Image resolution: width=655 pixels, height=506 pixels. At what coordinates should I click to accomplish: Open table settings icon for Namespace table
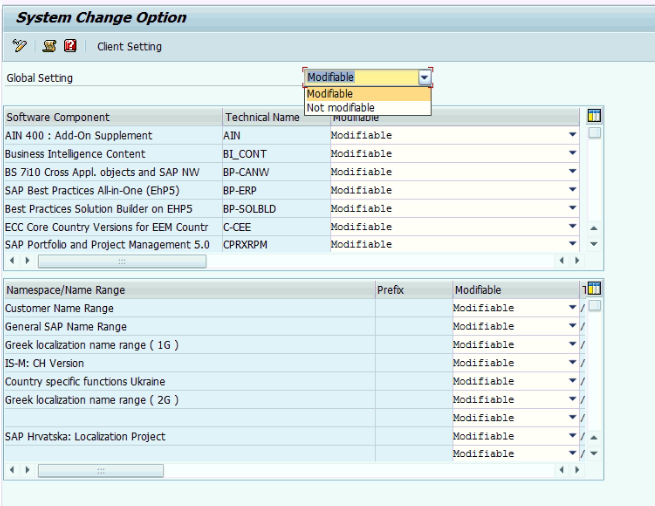(594, 288)
